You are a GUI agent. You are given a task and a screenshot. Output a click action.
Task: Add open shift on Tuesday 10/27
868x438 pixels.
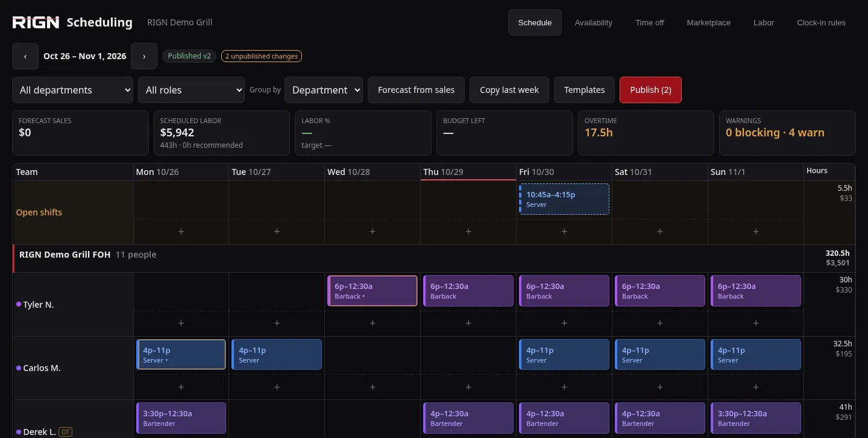(277, 232)
